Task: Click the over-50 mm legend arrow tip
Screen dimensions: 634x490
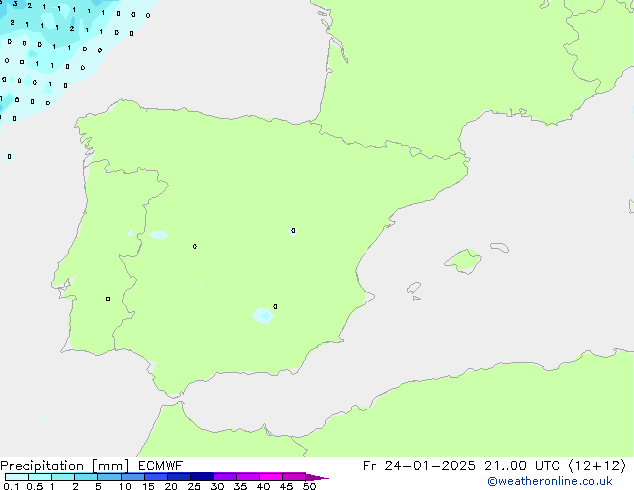Action: pos(317,477)
